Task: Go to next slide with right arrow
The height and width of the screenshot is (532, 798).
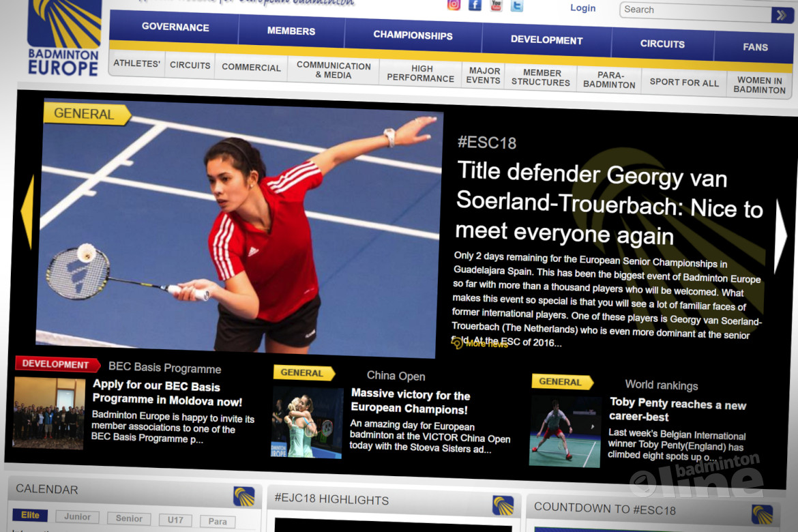Action: click(x=780, y=237)
